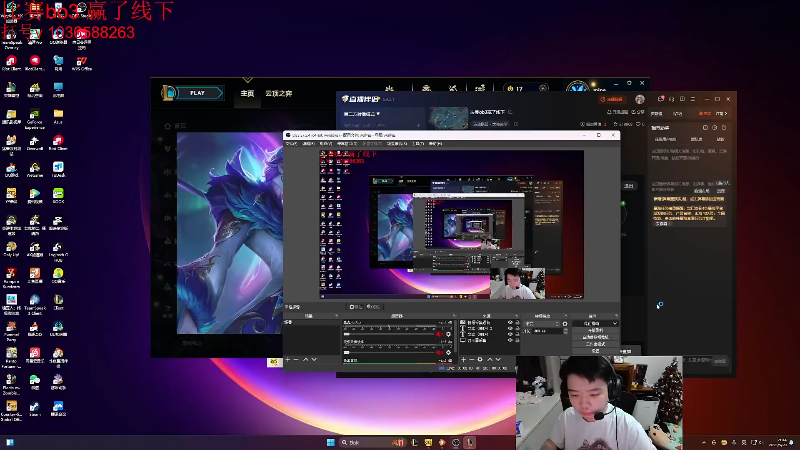Mute the second audio channel in OBS mixer

coord(439,353)
